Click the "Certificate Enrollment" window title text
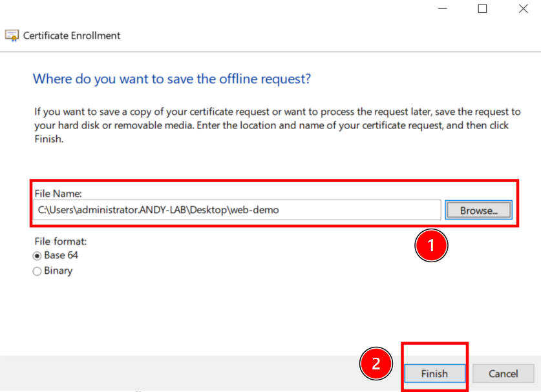 click(72, 36)
